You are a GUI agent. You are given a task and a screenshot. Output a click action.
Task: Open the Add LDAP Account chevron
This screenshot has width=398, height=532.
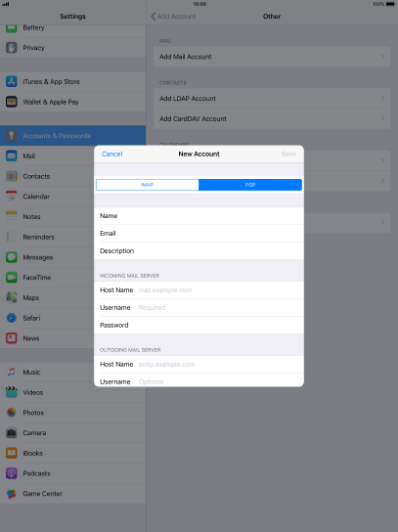tap(382, 99)
